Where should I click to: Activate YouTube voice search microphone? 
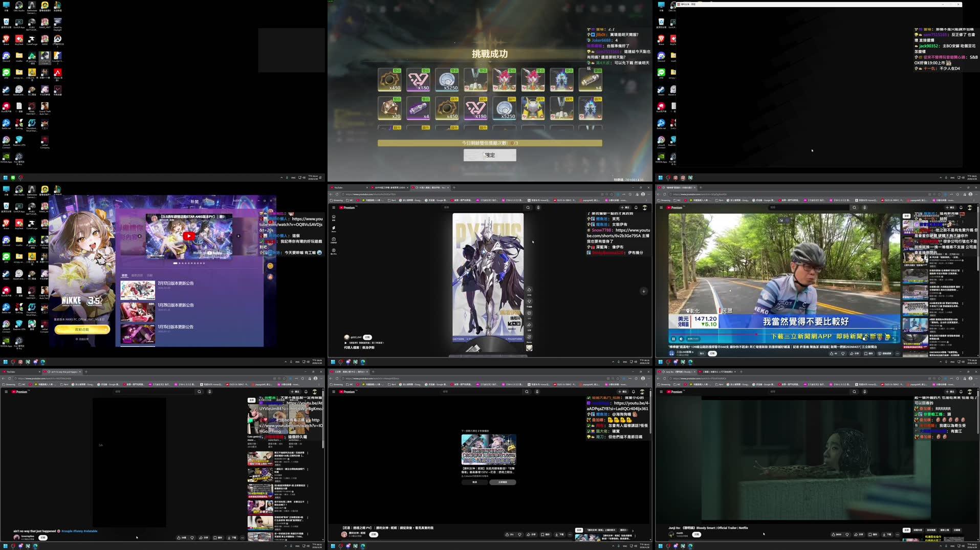pyautogui.click(x=538, y=208)
